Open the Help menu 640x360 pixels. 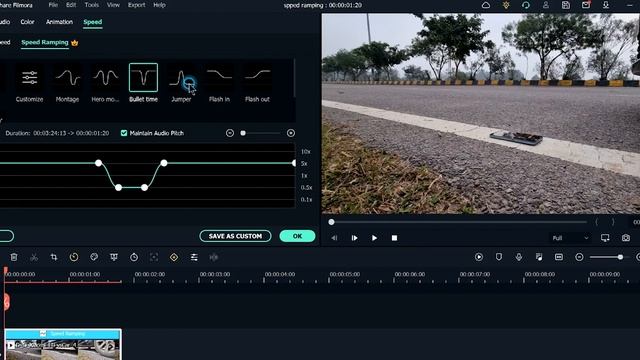coord(159,5)
